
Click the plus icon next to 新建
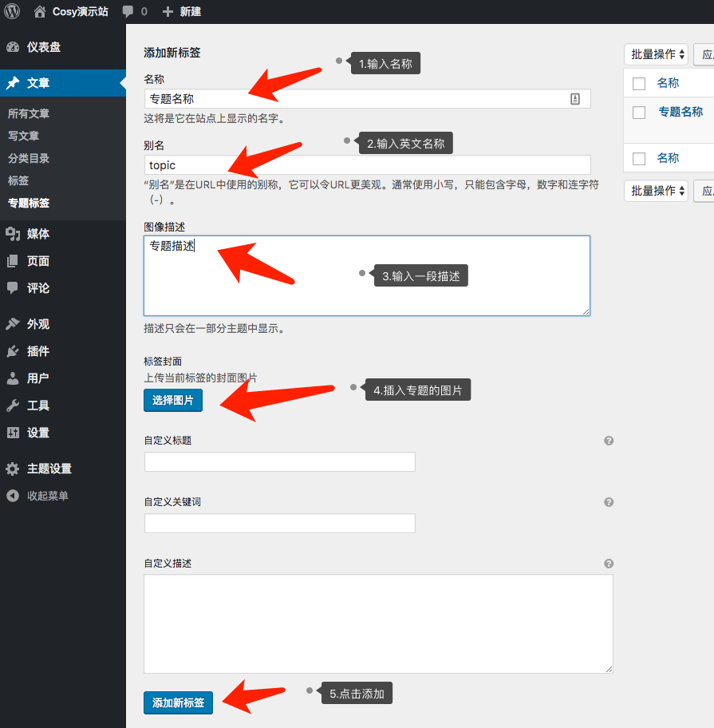(x=168, y=12)
